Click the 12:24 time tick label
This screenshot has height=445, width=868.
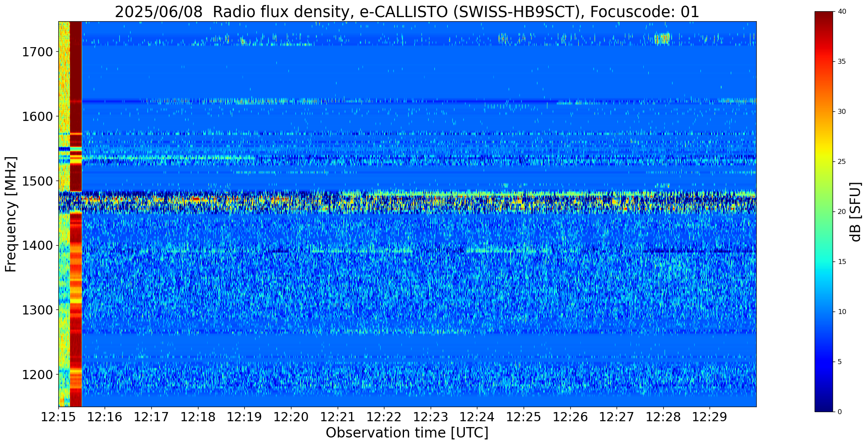[x=477, y=417]
